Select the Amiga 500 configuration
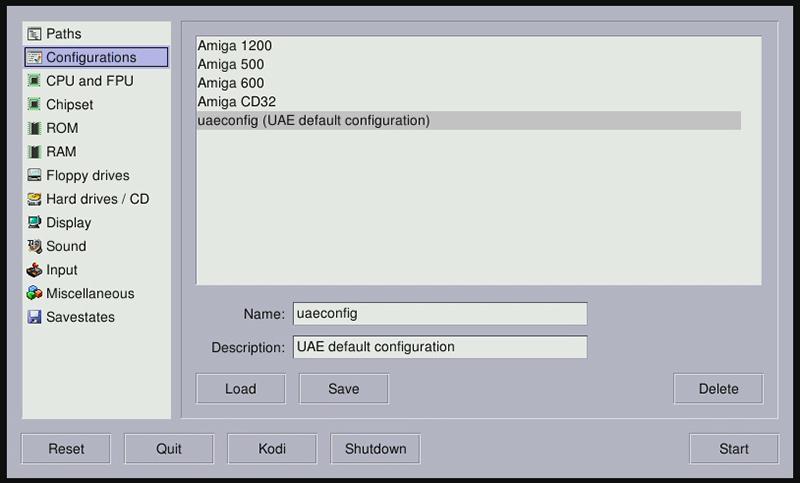 (469, 64)
